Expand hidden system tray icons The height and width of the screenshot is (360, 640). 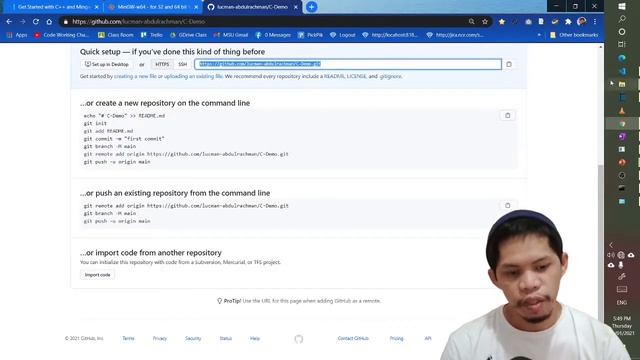point(611,245)
